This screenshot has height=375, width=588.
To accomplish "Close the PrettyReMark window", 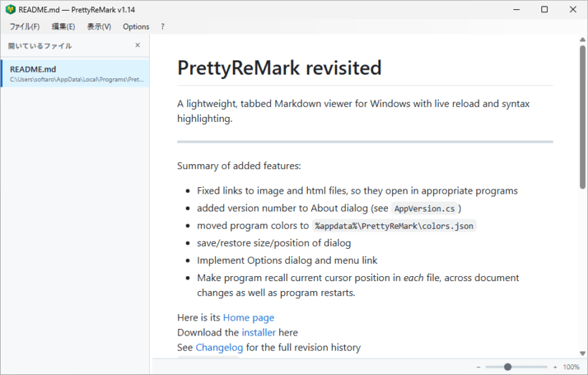I will click(573, 9).
